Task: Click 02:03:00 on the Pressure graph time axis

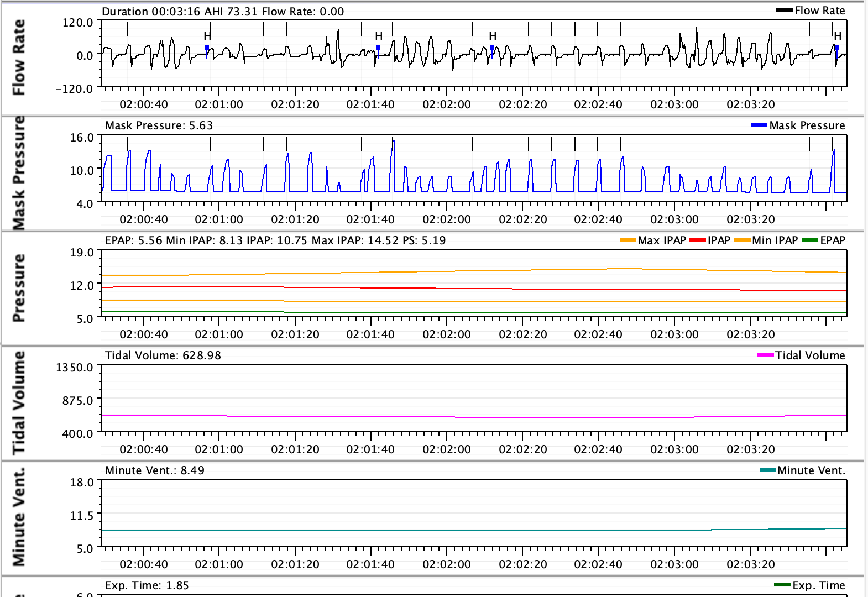Action: pos(674,334)
